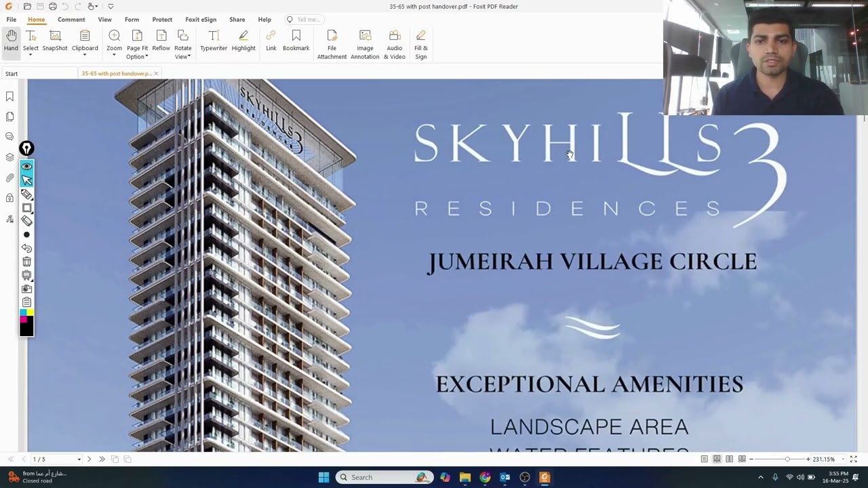Switch to the Form ribbon tab
Viewport: 868px width, 488px height.
pos(132,20)
